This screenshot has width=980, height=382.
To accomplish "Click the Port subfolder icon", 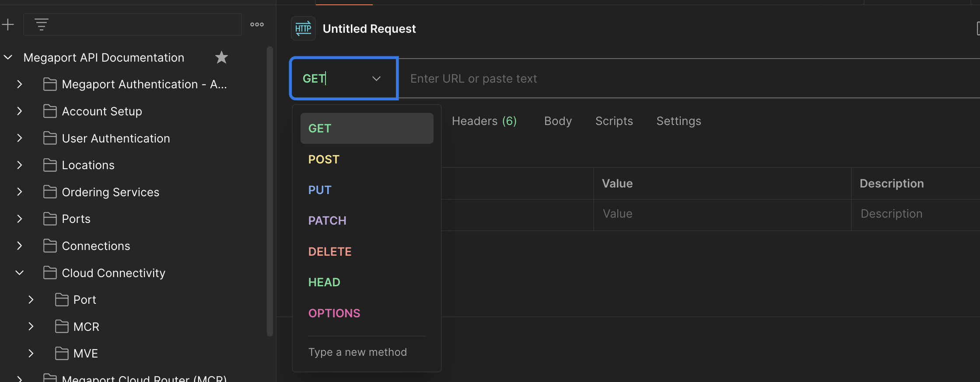I will tap(62, 300).
